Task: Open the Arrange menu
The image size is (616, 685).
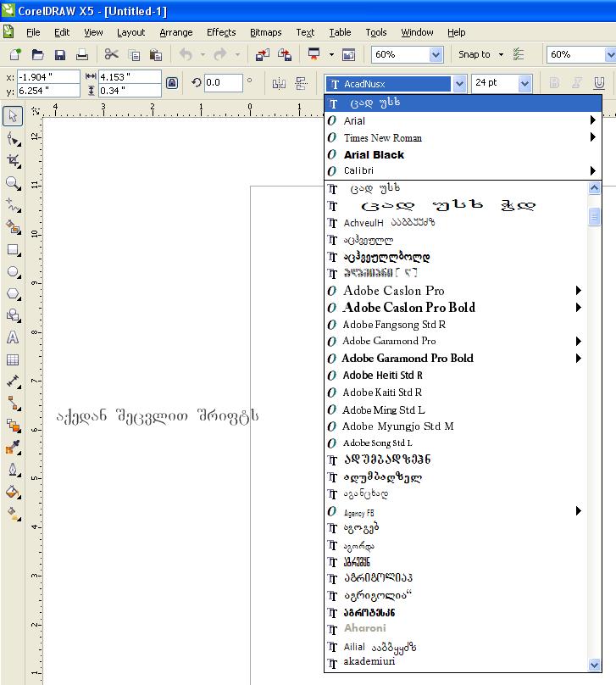Action: click(176, 32)
